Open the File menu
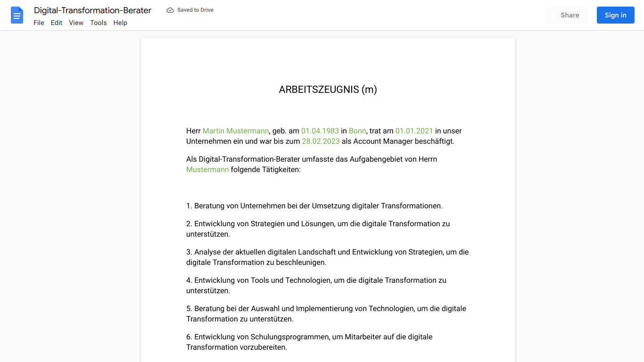Screen dimensions: 644x362 pos(39,23)
